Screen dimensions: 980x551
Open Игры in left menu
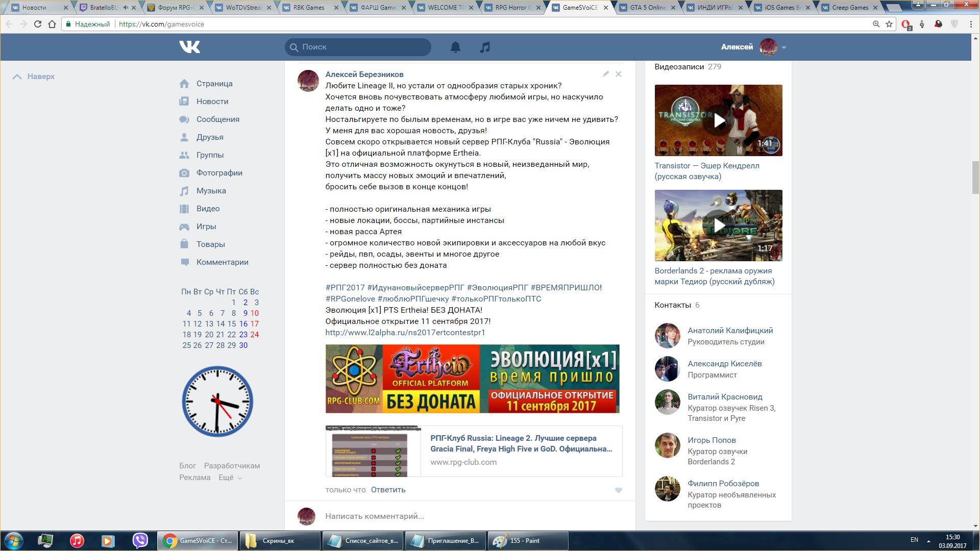(206, 227)
